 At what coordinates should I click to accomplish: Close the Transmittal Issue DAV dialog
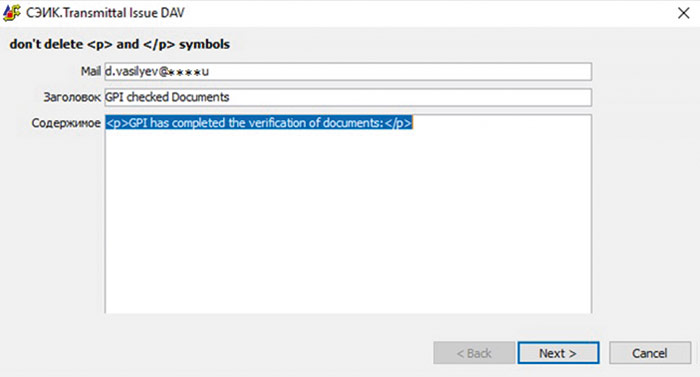[683, 13]
